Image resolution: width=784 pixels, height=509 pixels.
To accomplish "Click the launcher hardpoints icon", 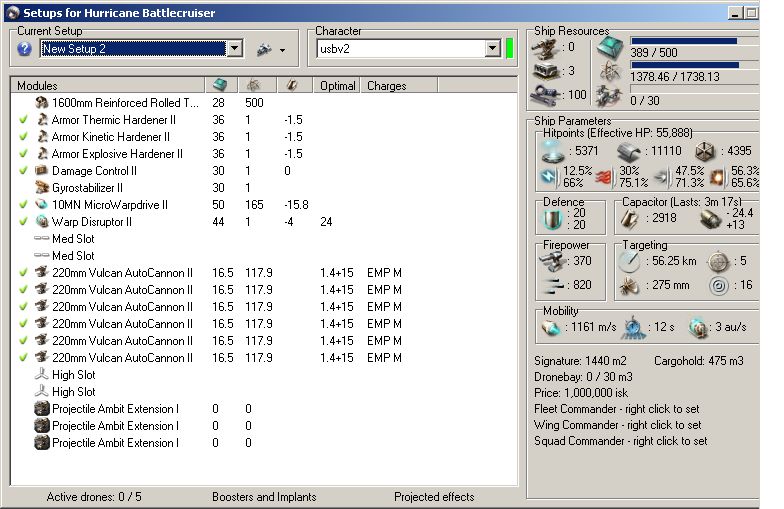I will pos(545,72).
